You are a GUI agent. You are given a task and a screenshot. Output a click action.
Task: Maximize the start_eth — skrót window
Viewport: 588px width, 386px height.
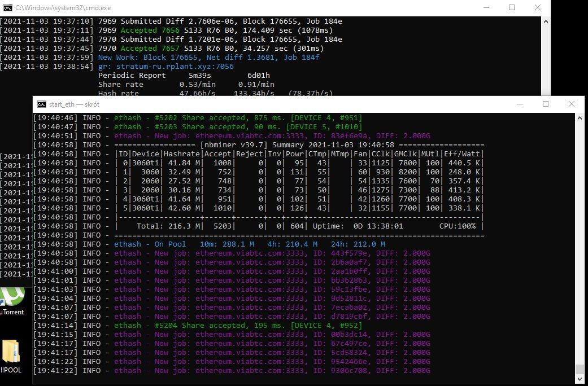pos(546,104)
